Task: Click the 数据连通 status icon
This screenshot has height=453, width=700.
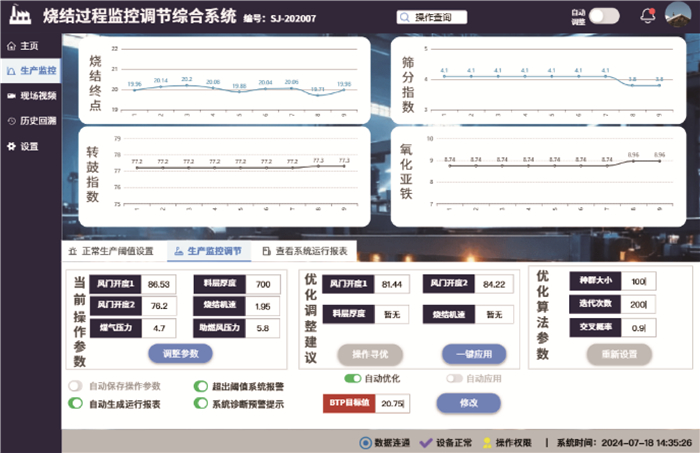Action: [365, 442]
